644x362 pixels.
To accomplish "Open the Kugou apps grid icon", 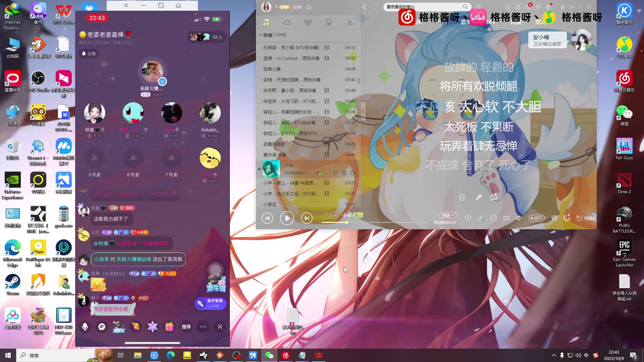I will 518,7.
